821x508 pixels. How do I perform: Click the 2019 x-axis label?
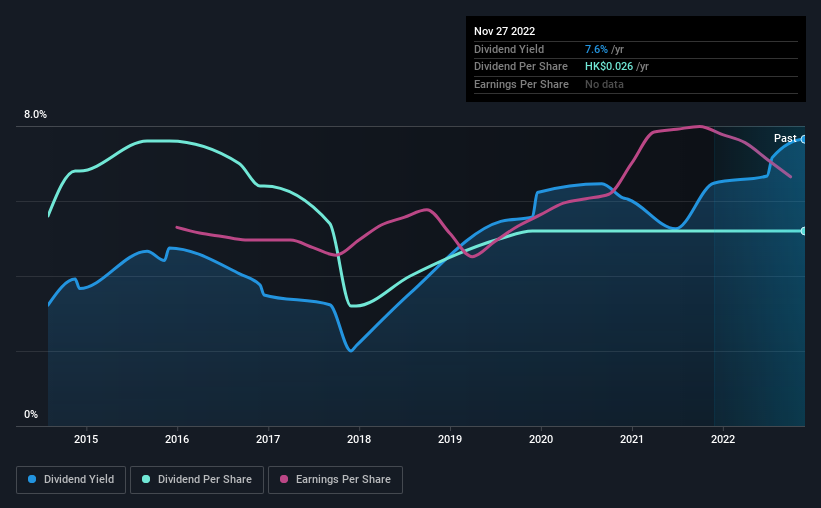[x=450, y=439]
